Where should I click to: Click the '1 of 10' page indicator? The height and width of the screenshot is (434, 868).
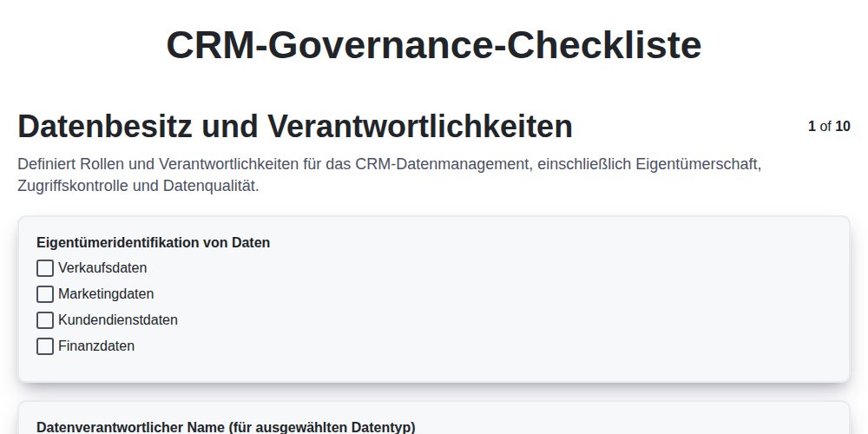829,126
